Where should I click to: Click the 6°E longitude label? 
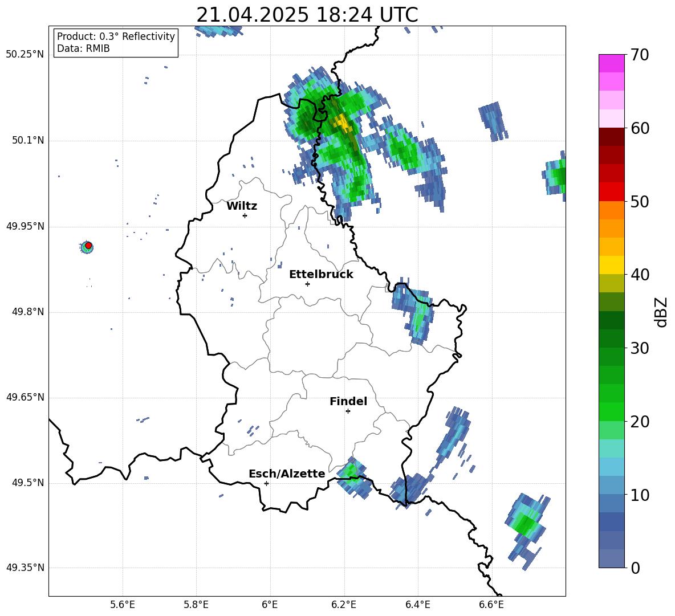tap(270, 605)
